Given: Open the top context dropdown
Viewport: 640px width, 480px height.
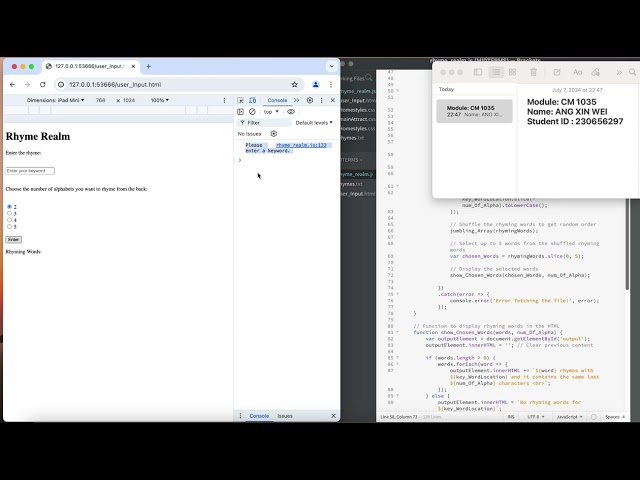Looking at the screenshot, I should click(271, 111).
